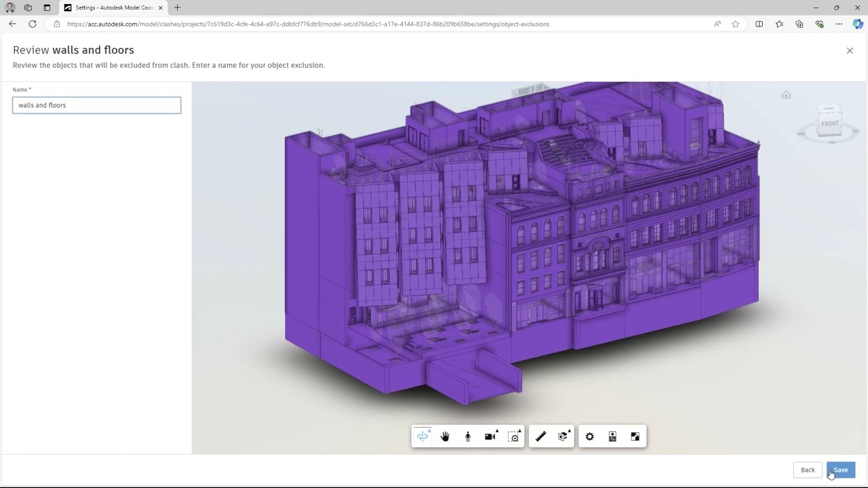The height and width of the screenshot is (488, 868).
Task: Click the FRONT face of view cube
Action: point(830,124)
